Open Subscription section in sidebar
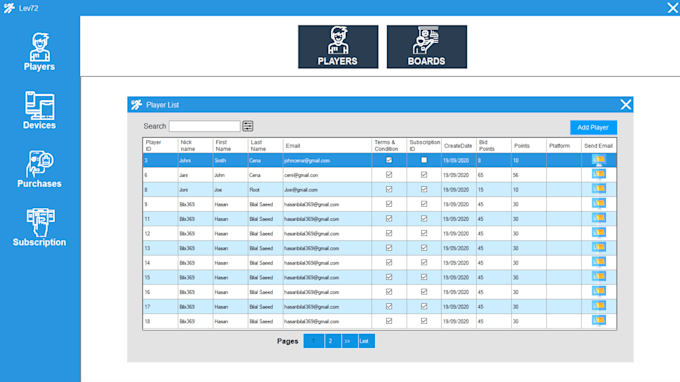This screenshot has height=382, width=680. tap(39, 228)
